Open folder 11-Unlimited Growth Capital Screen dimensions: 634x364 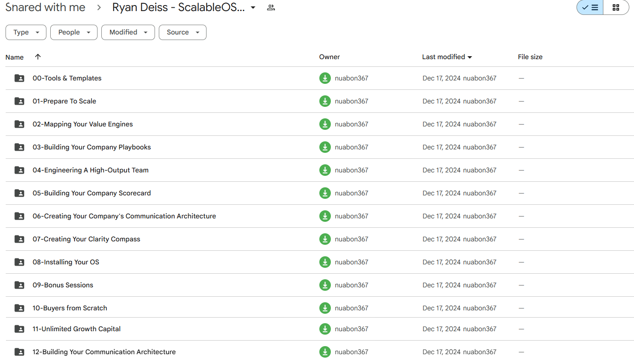point(77,329)
